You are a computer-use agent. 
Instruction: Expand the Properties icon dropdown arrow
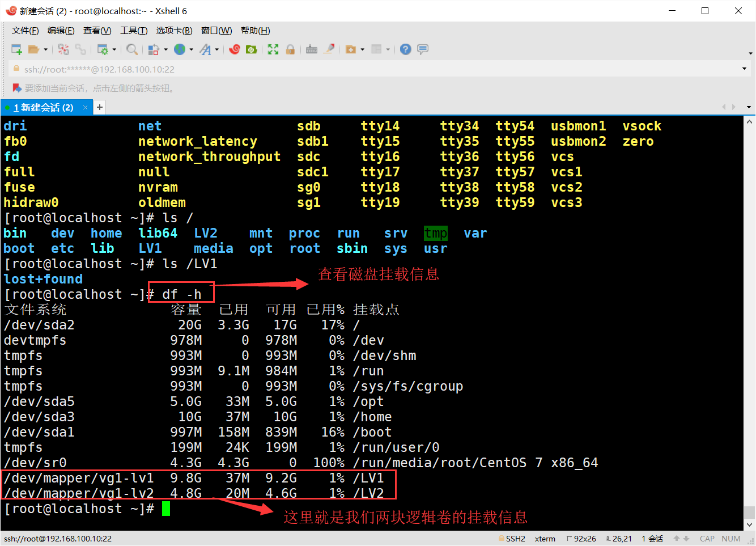pos(114,49)
